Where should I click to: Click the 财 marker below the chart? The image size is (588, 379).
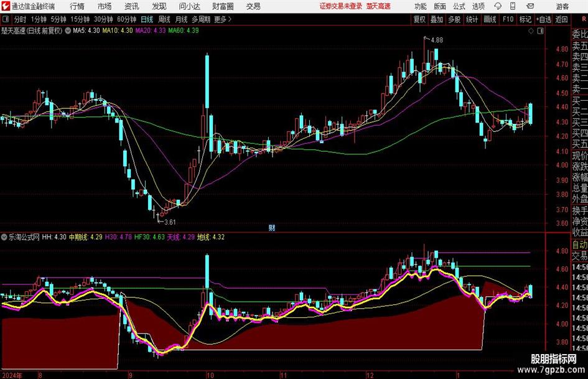(x=272, y=228)
